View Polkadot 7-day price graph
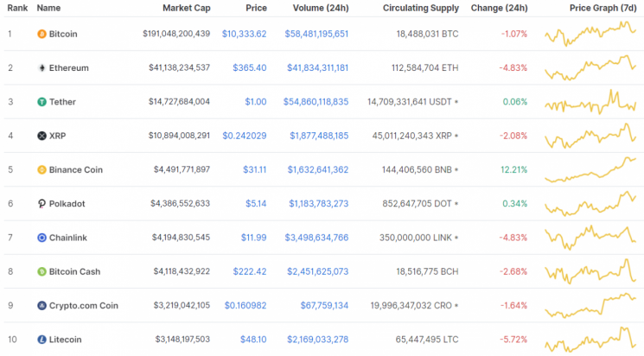 tap(590, 204)
